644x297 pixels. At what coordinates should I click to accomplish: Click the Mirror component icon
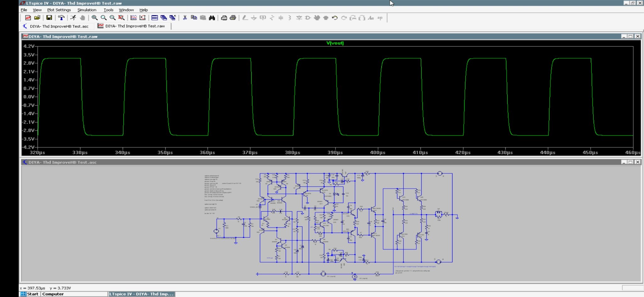362,18
